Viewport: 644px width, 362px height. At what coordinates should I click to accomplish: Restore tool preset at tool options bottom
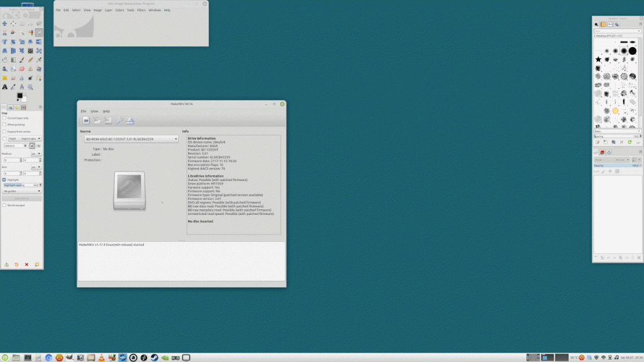pos(16,265)
